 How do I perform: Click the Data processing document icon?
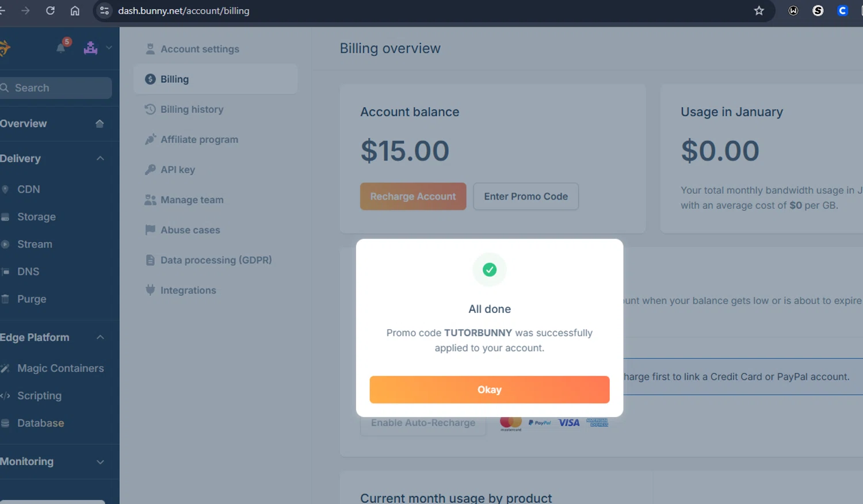click(150, 260)
